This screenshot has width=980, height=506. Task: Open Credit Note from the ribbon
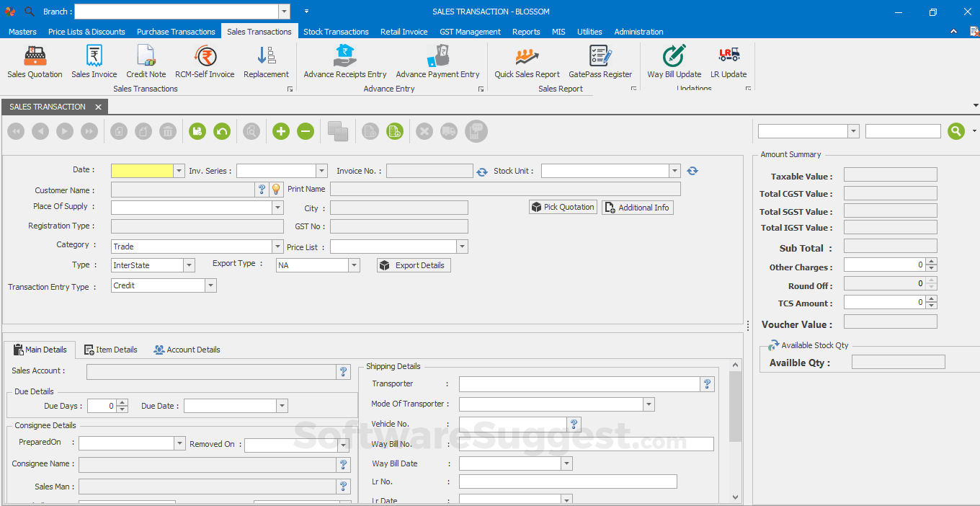(x=146, y=61)
